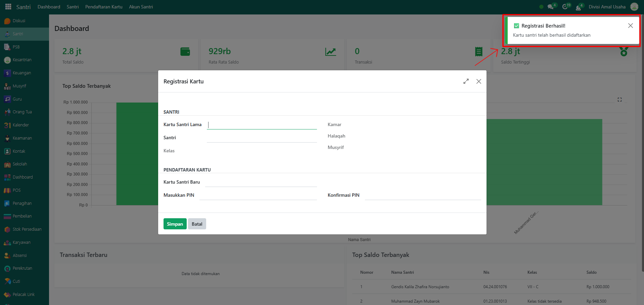Screen dimensions: 644x305
Task: Click the Simpan button
Action: (x=175, y=224)
